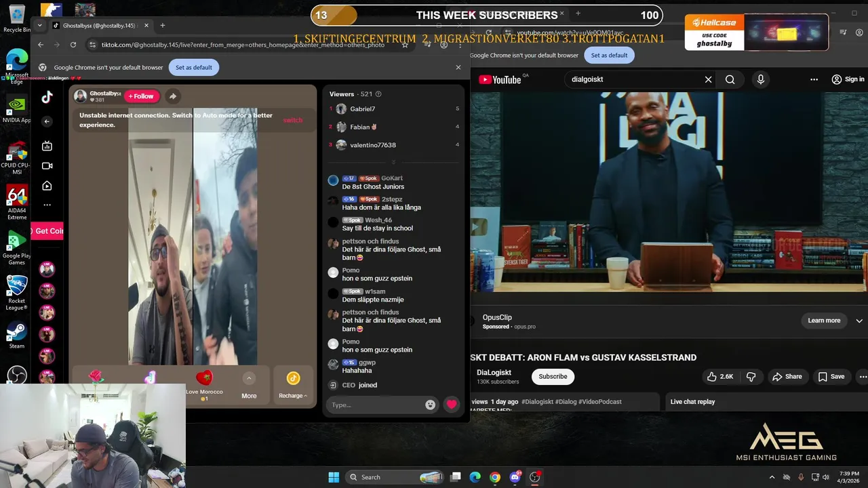
Task: Open YouTube settings three-dots menu
Action: pyautogui.click(x=814, y=79)
